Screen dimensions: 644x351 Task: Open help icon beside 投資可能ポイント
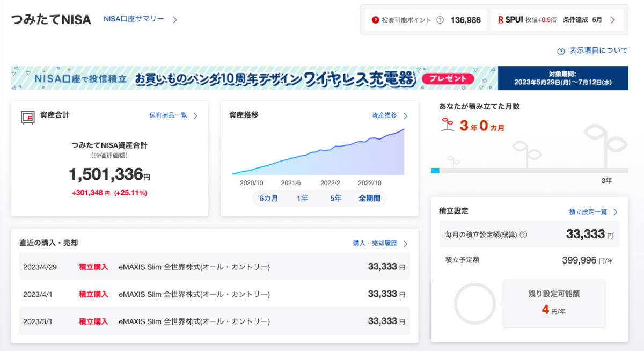pos(440,20)
